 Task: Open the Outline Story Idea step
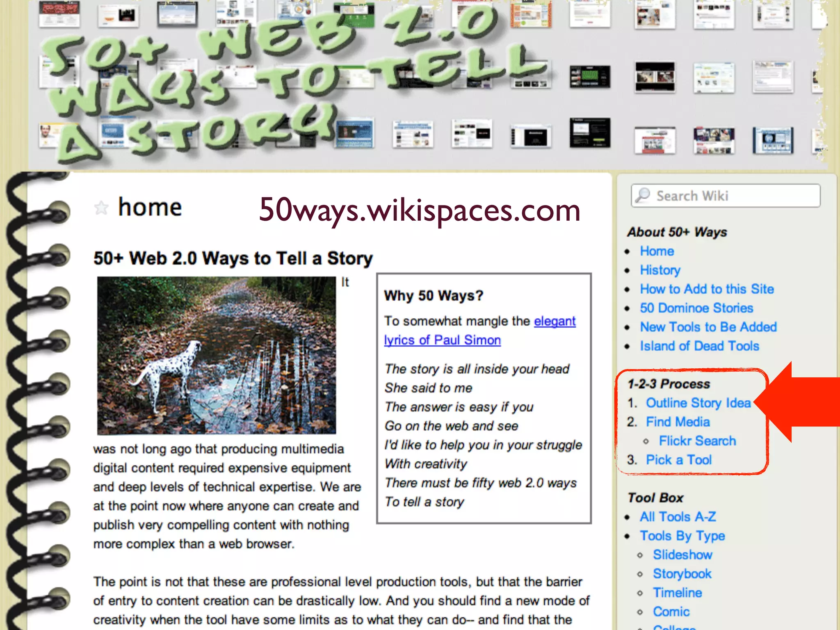coord(698,403)
